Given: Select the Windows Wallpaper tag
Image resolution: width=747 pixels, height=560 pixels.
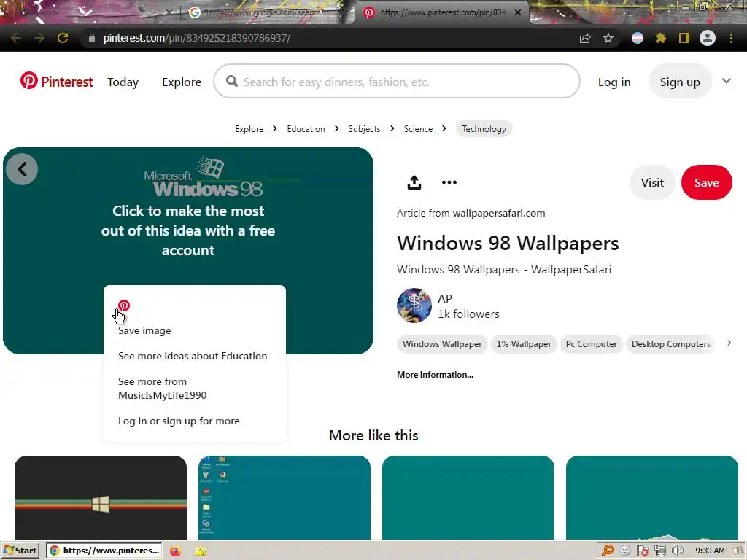Looking at the screenshot, I should (442, 344).
